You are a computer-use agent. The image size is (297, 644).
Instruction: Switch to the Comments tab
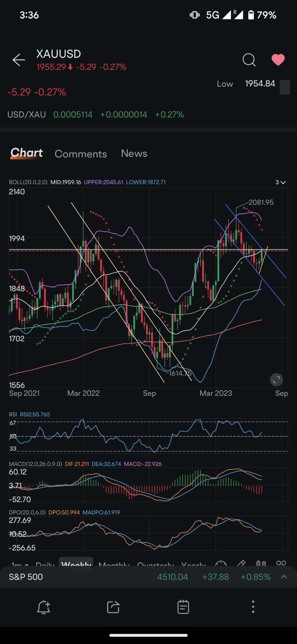tap(81, 154)
